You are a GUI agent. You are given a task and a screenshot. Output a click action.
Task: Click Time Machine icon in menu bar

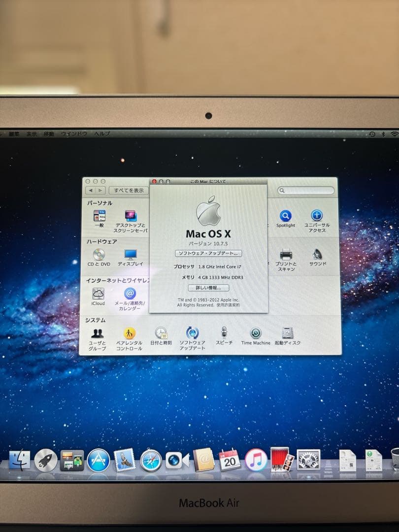pyautogui.click(x=372, y=134)
